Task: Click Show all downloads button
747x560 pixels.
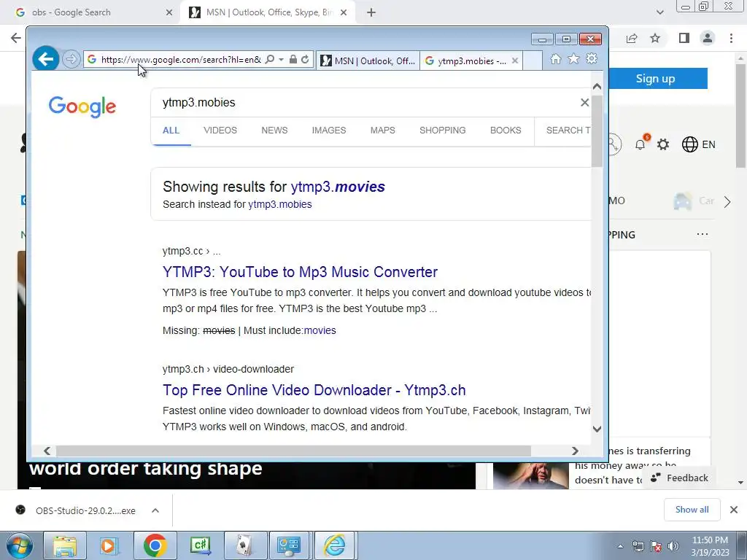Action: 692,510
